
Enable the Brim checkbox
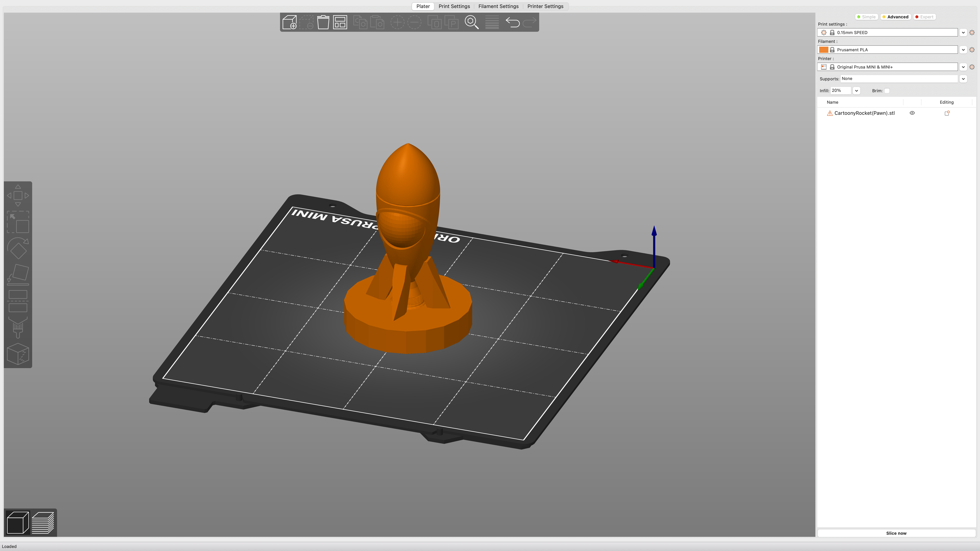point(887,90)
